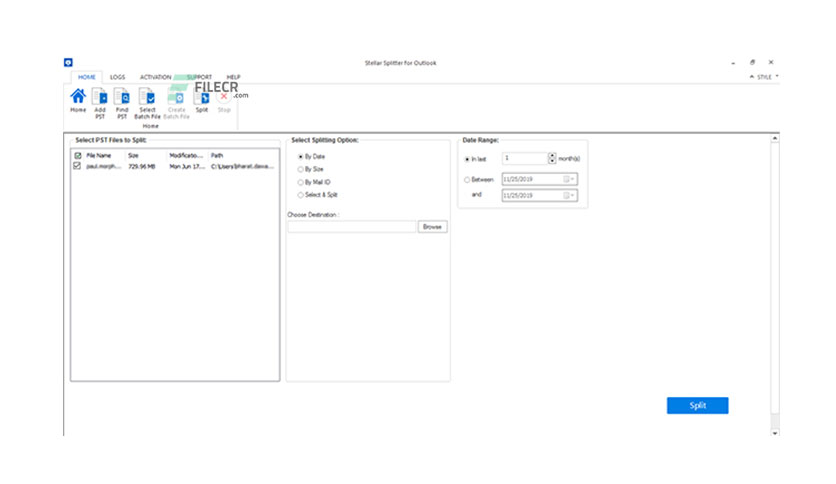Choose the Select & Split option
Viewport: 836px width, 484px height.
point(301,195)
